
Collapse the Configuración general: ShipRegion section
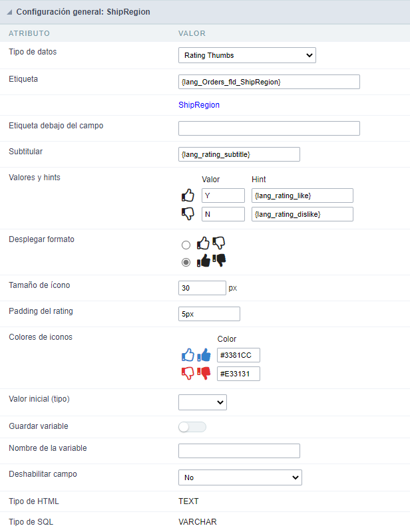(11, 11)
